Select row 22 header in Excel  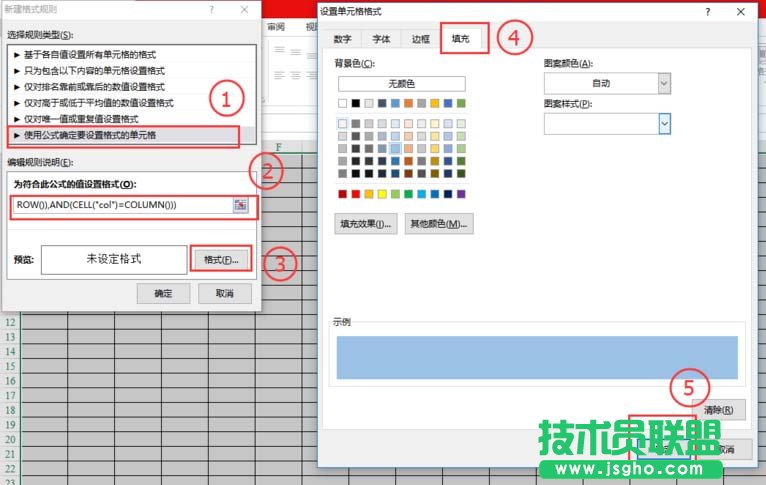pyautogui.click(x=10, y=469)
